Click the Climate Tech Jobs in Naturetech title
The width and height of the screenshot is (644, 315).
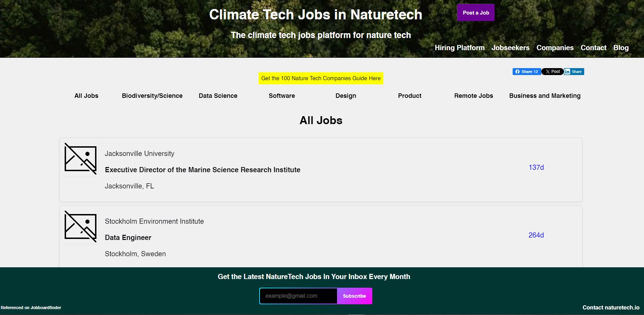[x=316, y=15]
